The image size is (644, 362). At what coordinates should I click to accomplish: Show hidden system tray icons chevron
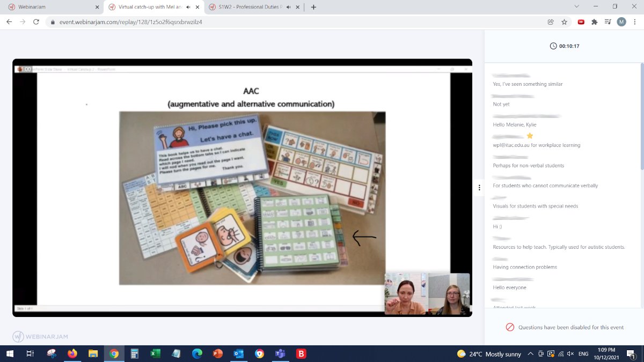pos(531,354)
